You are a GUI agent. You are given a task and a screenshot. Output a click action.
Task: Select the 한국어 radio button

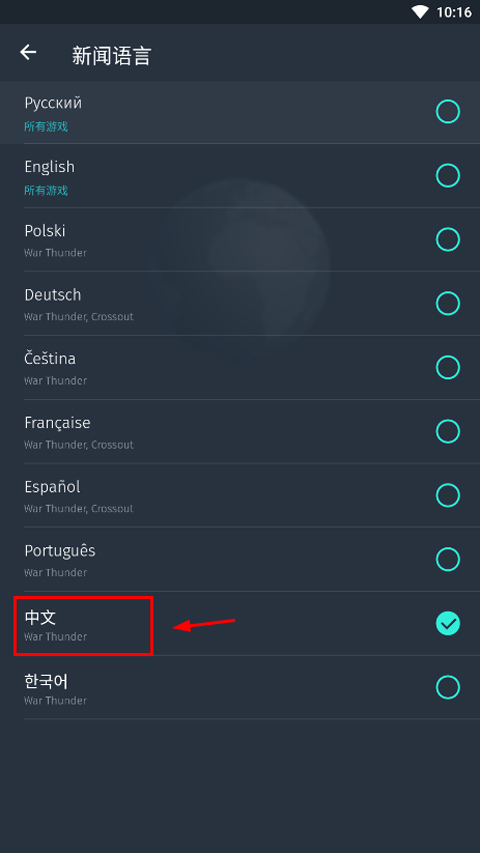(x=448, y=688)
